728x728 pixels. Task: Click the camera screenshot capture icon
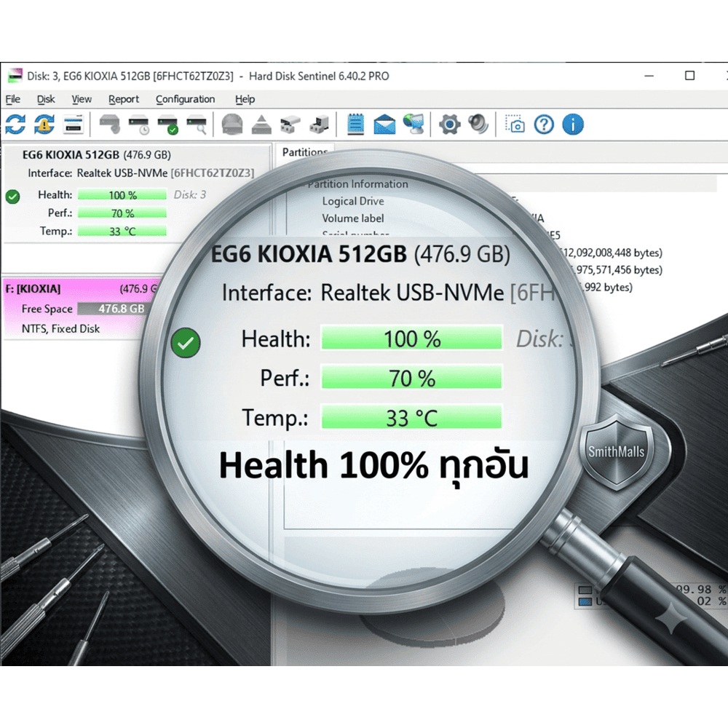pos(515,124)
